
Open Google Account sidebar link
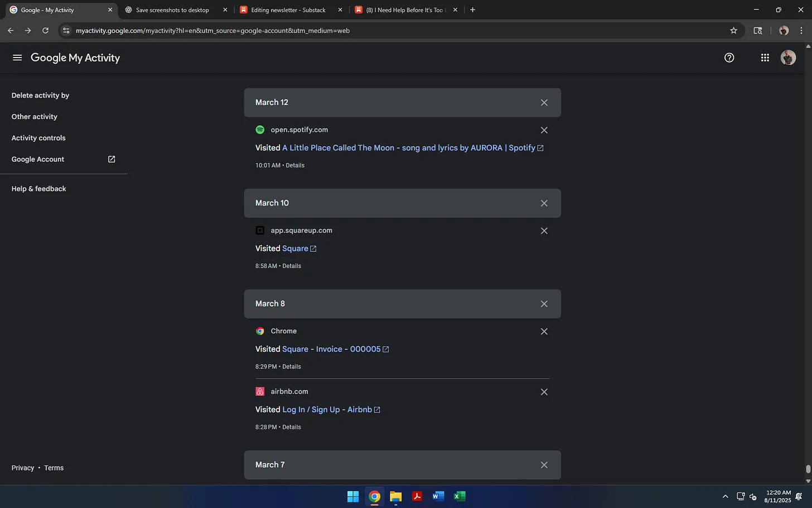64,159
